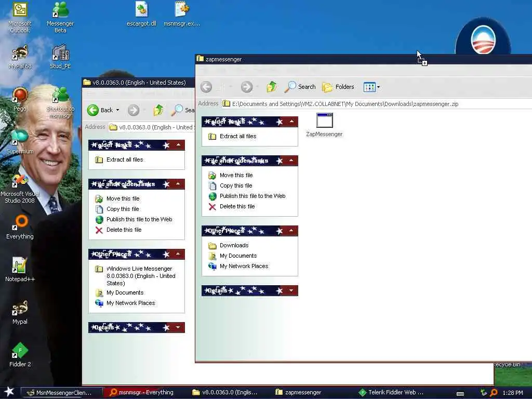The height and width of the screenshot is (399, 532).
Task: Open Pego desktop shortcut
Action: tap(20, 99)
